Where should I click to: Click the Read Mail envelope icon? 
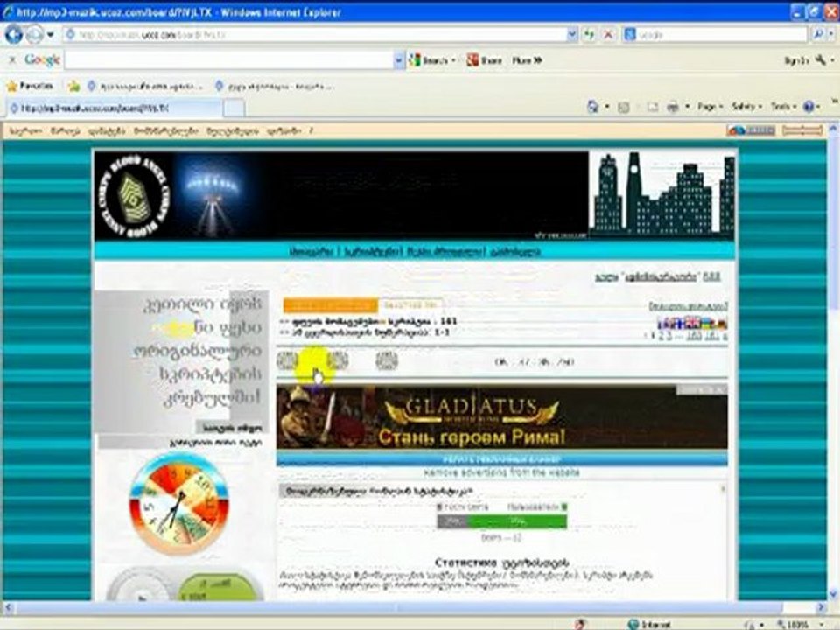point(653,107)
